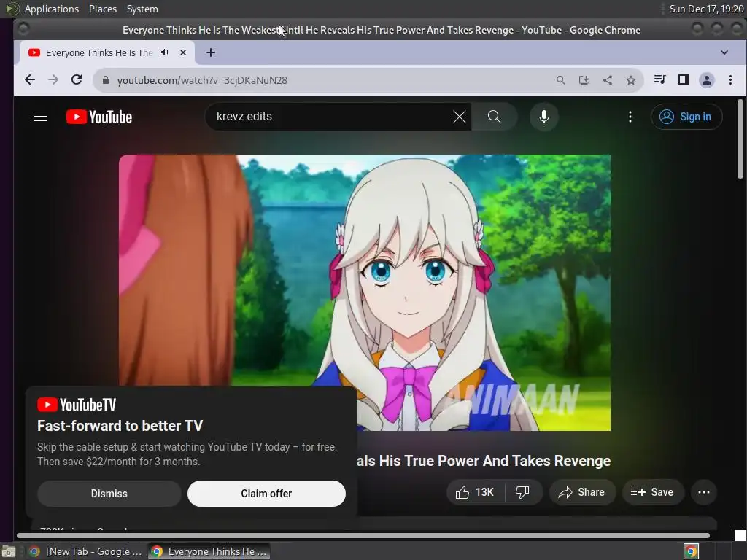Toggle Chrome side panel
This screenshot has height=560, width=747.
[x=683, y=79]
